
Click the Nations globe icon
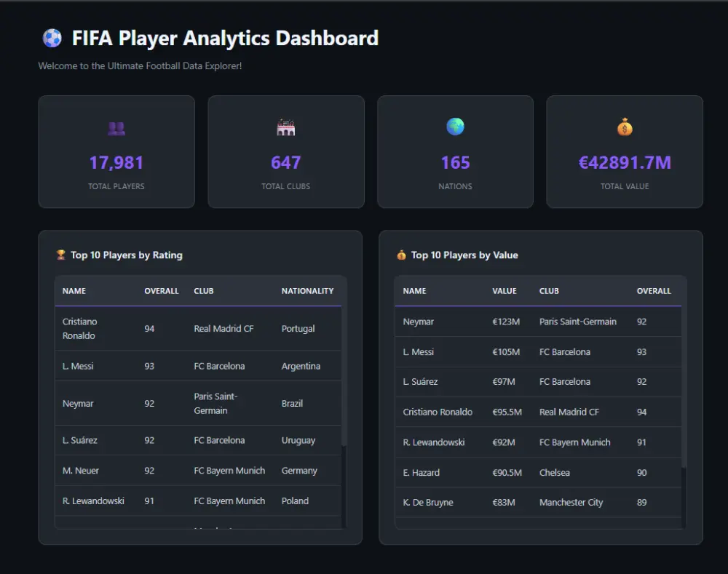455,127
